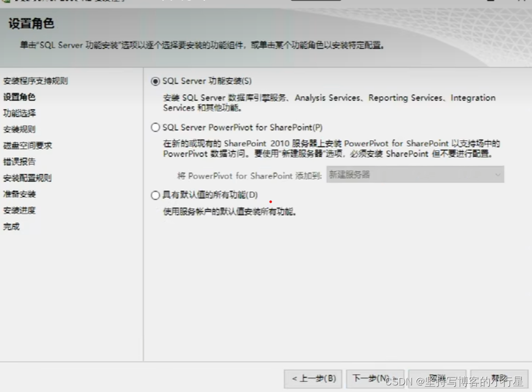The height and width of the screenshot is (392, 532).
Task: Select 功能选择 step in sidebar
Action: pyautogui.click(x=19, y=113)
